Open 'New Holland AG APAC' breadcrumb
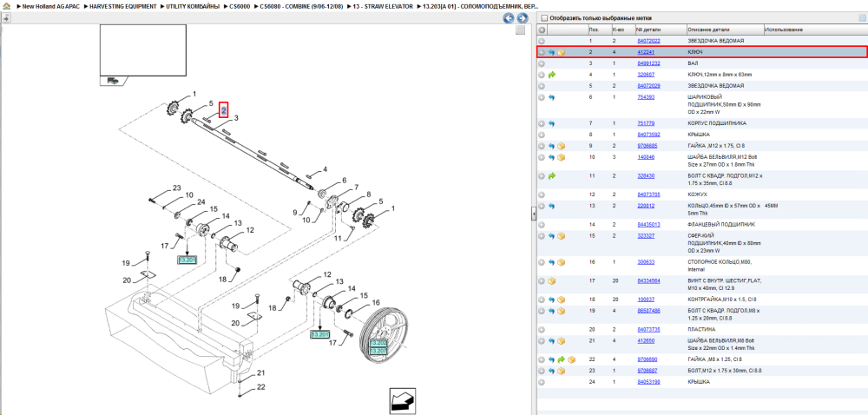868x415 pixels. pyautogui.click(x=52, y=6)
